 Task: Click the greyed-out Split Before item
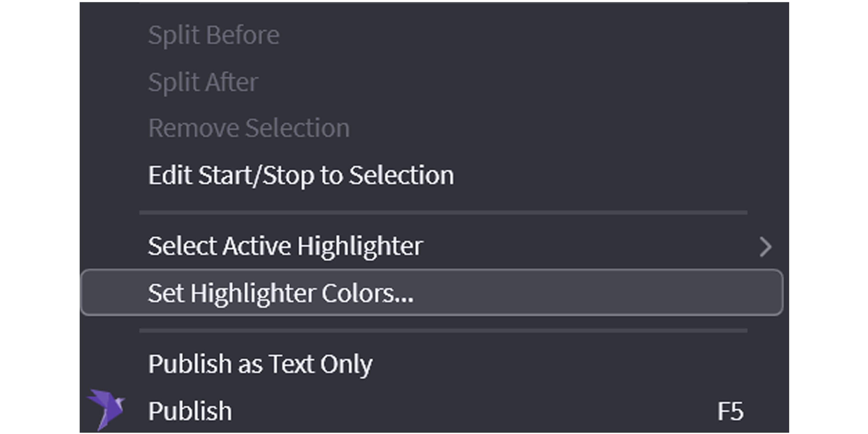point(214,35)
